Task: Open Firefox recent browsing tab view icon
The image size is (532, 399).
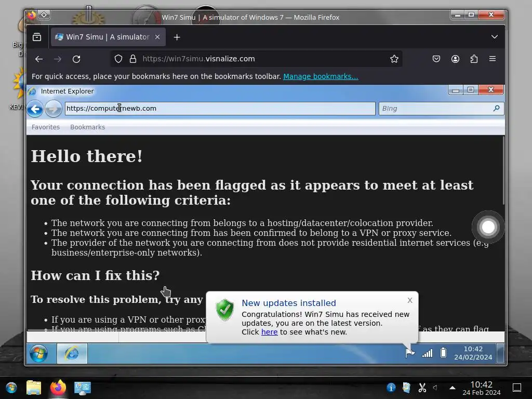Action: (37, 37)
